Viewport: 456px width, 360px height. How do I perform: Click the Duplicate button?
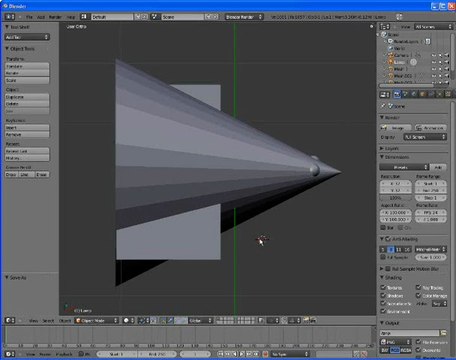(27, 97)
